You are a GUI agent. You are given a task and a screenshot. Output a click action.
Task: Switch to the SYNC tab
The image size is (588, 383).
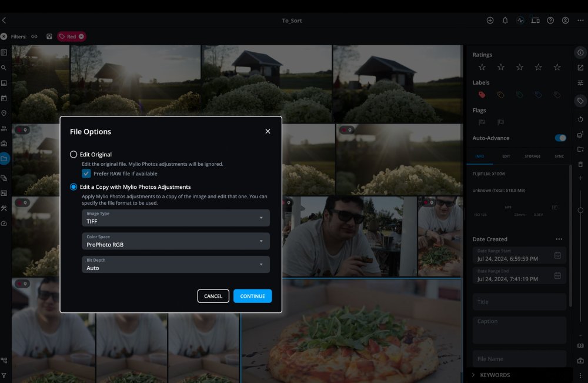coord(559,156)
